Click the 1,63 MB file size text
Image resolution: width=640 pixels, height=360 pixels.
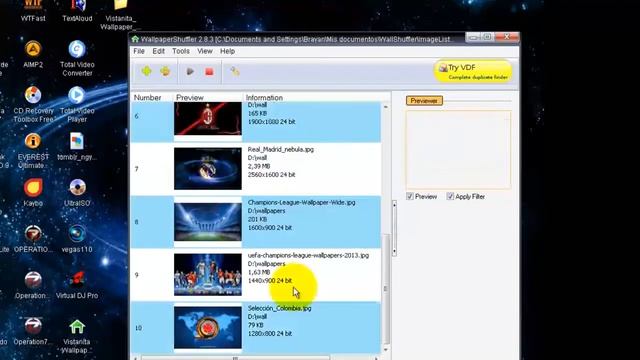pyautogui.click(x=259, y=272)
